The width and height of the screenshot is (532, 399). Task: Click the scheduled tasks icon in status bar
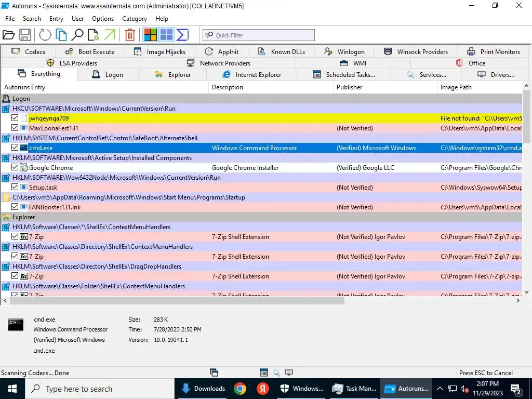pos(263,373)
